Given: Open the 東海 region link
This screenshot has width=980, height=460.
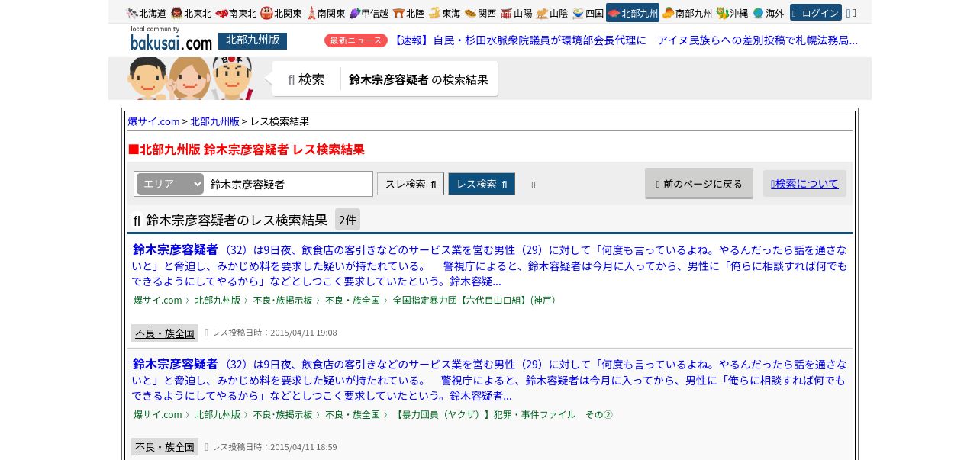Looking at the screenshot, I should (x=445, y=13).
